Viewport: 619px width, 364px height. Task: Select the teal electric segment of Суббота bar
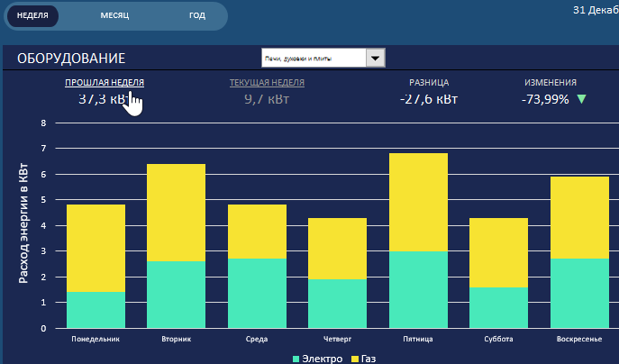tap(498, 308)
